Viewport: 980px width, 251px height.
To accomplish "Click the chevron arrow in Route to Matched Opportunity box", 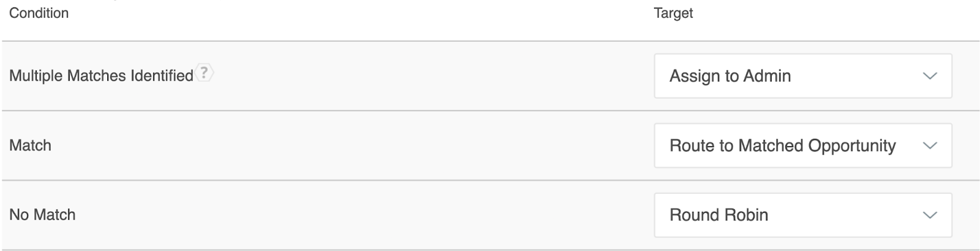I will coord(930,145).
